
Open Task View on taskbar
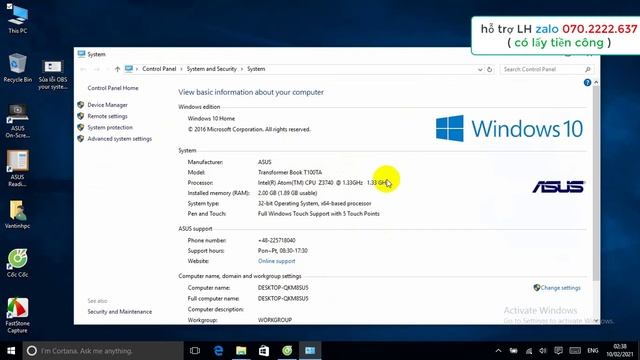coord(195,351)
